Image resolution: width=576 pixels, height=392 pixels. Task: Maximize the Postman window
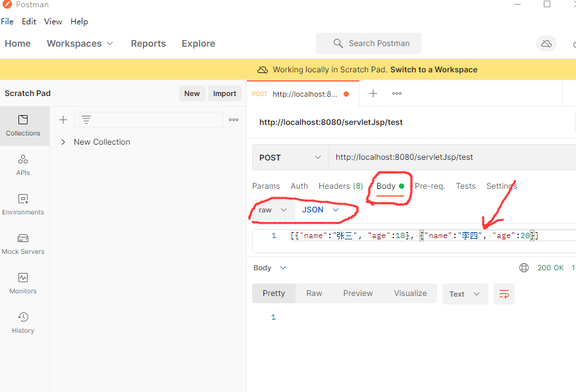[547, 4]
